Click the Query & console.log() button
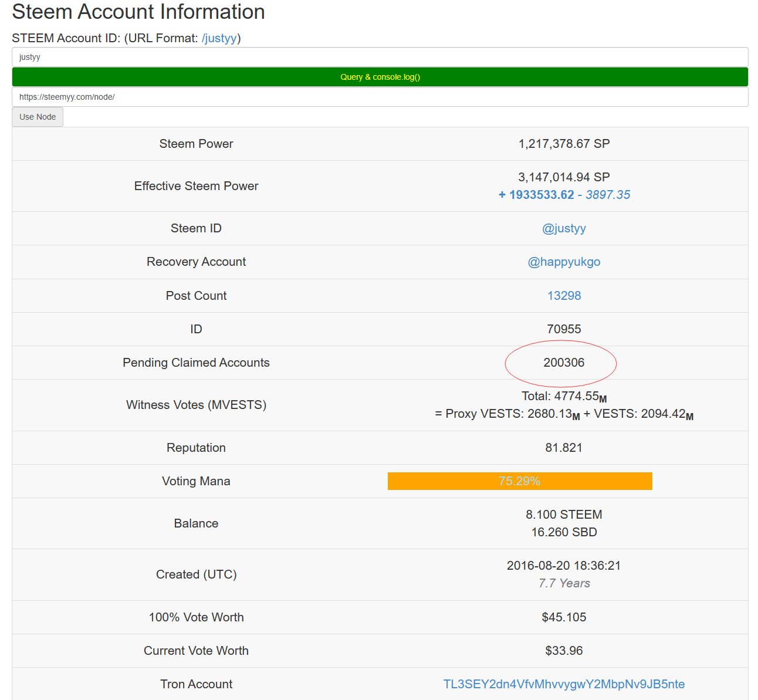The height and width of the screenshot is (700, 758). pyautogui.click(x=380, y=77)
